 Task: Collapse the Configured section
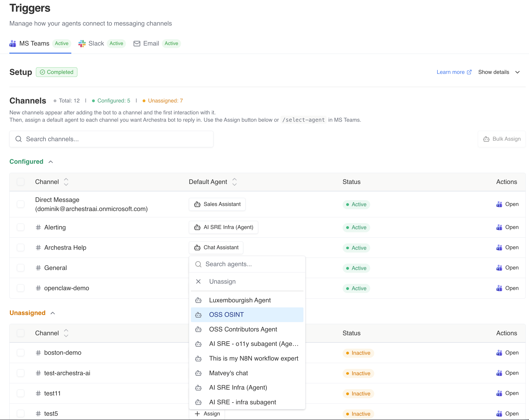click(51, 162)
